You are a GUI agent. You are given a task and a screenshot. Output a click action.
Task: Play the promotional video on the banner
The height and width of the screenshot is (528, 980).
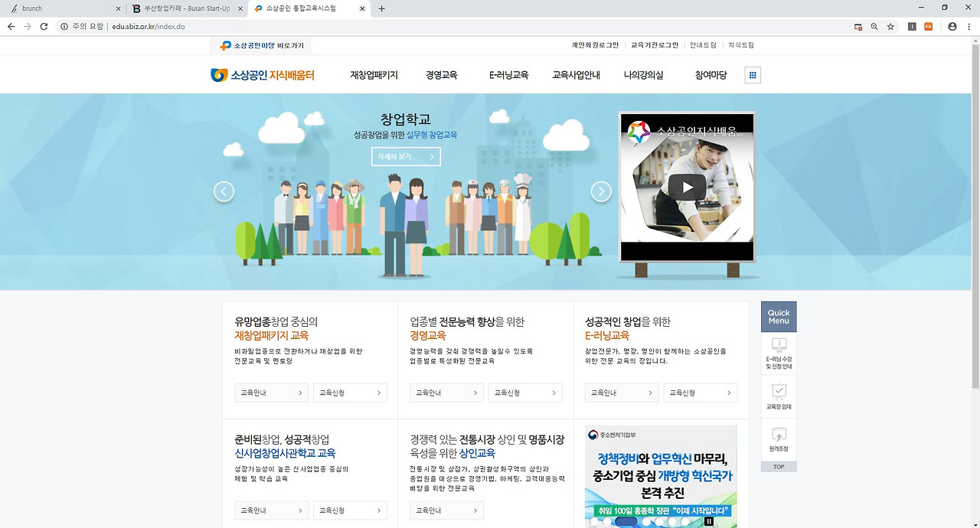[x=687, y=186]
